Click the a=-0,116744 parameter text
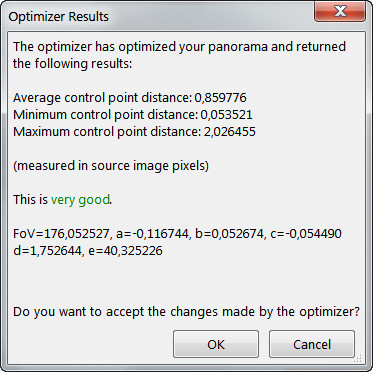 (153, 234)
